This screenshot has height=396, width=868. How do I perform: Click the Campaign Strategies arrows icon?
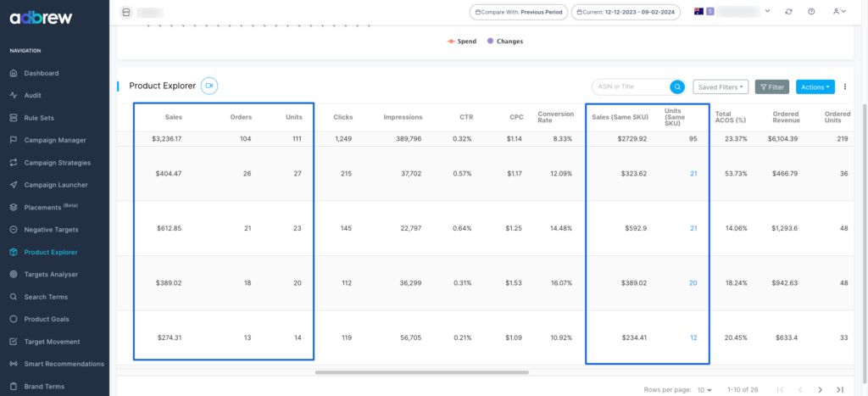pos(14,163)
